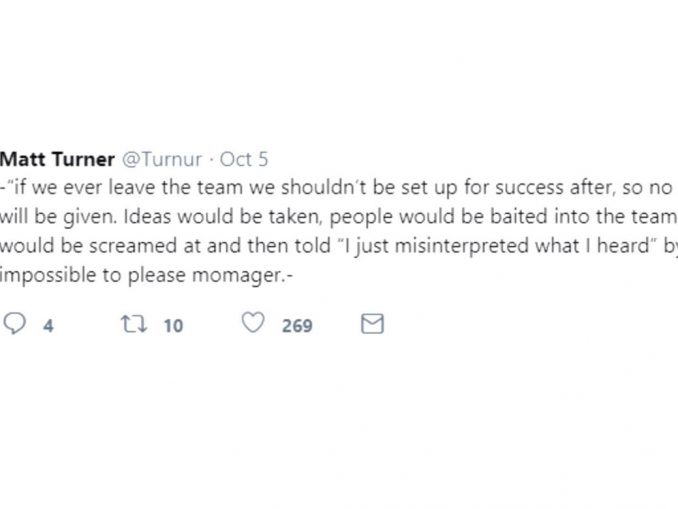This screenshot has height=509, width=678.
Task: Like the tweet with the heart icon
Action: click(255, 324)
